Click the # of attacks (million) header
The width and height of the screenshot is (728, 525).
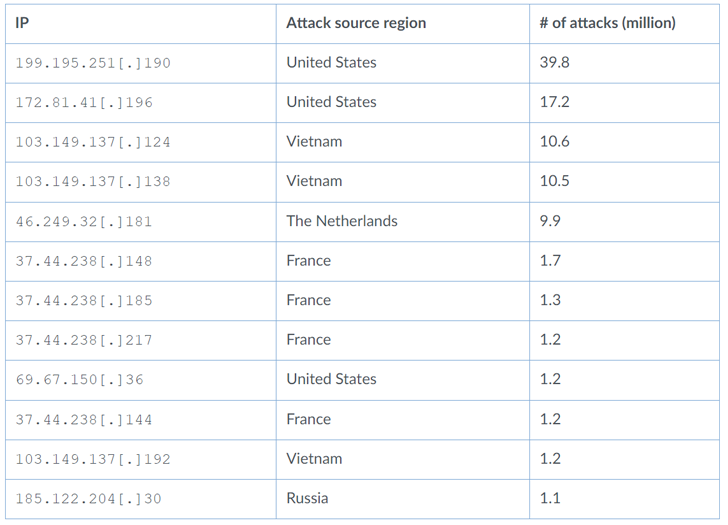(x=607, y=23)
